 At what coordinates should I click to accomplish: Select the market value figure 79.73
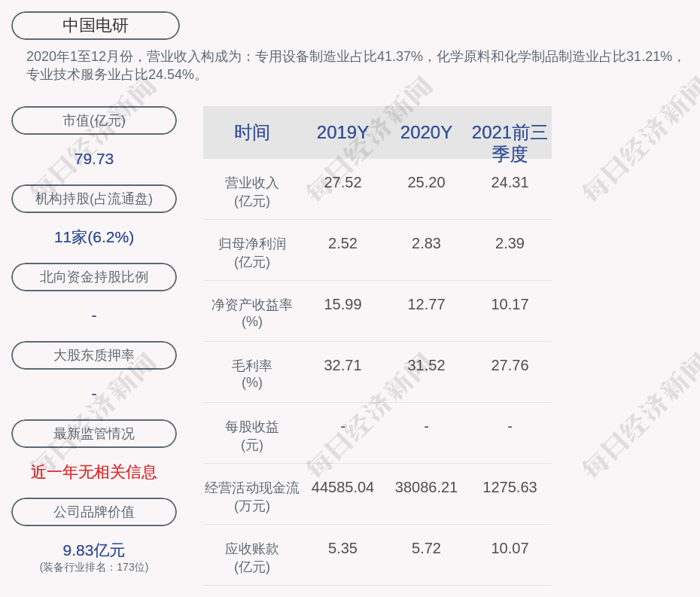click(94, 159)
